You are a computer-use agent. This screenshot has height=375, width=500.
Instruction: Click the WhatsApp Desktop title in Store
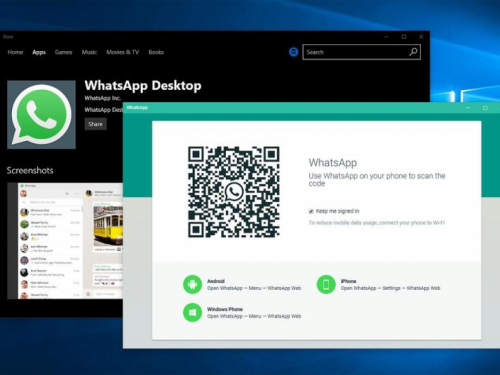[x=143, y=86]
